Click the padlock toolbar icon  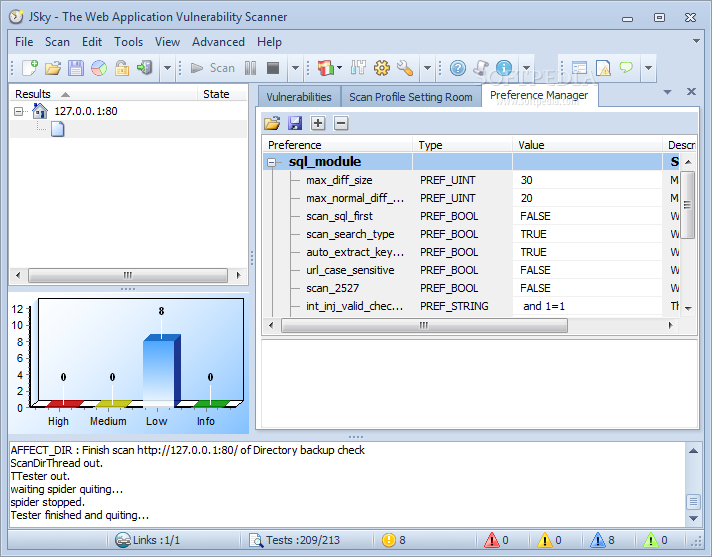tap(122, 68)
